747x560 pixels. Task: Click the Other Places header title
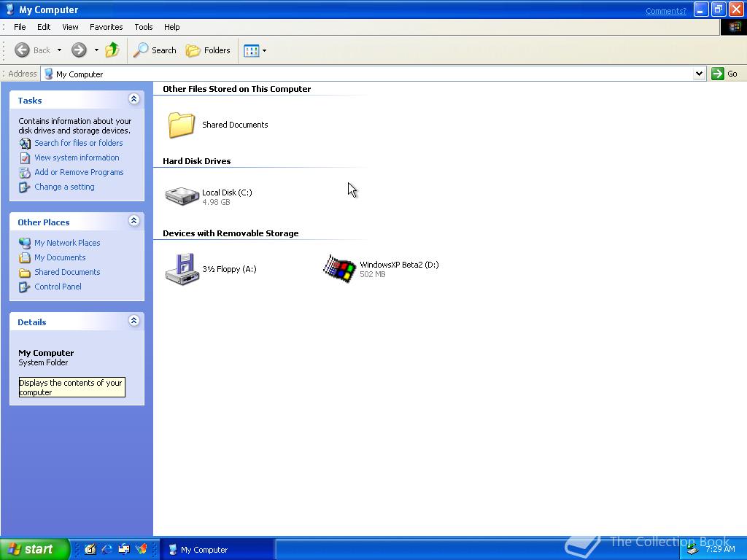pyautogui.click(x=43, y=222)
